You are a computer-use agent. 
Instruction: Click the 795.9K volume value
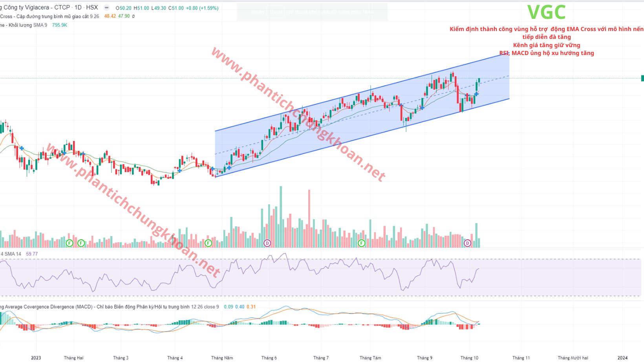[60, 25]
